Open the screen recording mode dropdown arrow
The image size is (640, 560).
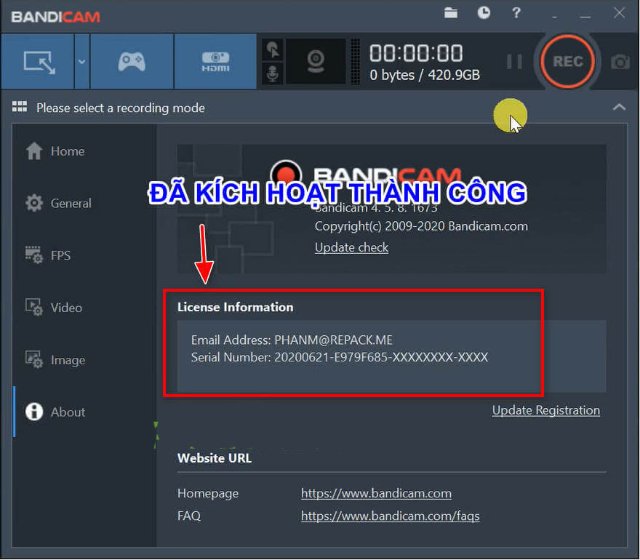click(82, 62)
